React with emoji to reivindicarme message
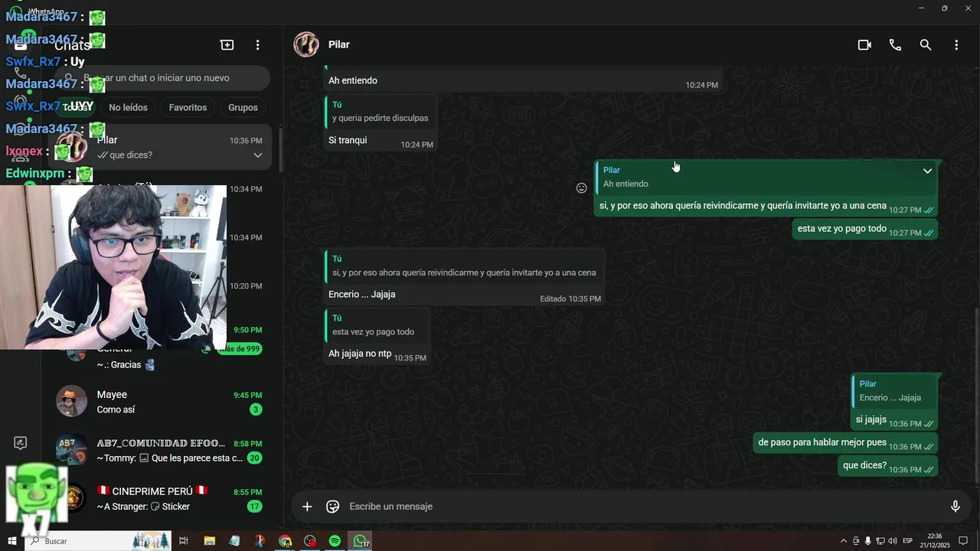This screenshot has width=980, height=551. click(x=581, y=188)
